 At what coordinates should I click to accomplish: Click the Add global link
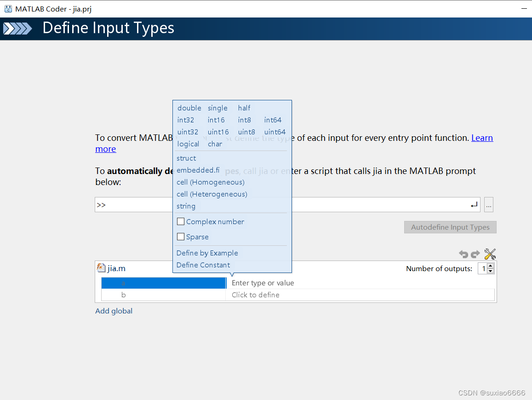tap(114, 311)
